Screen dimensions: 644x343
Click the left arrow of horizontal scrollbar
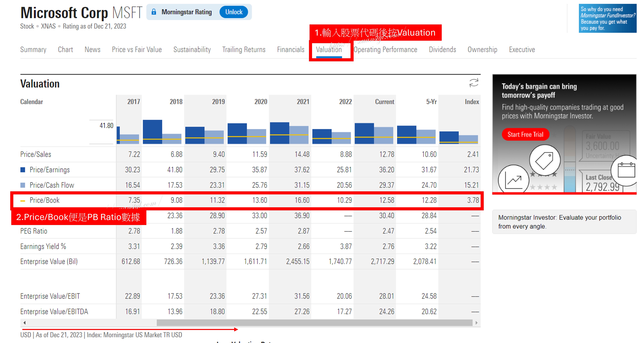tap(24, 323)
